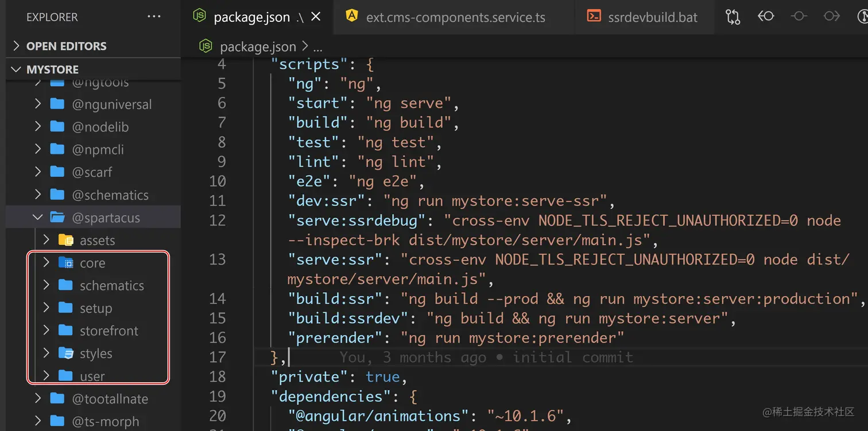Expand the @nodelib folder chevron

pyautogui.click(x=38, y=127)
